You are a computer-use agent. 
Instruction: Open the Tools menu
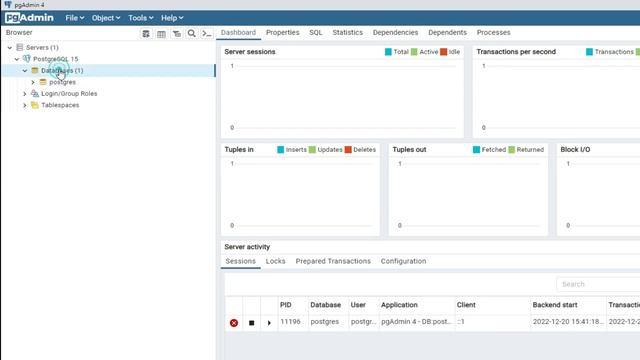(141, 18)
